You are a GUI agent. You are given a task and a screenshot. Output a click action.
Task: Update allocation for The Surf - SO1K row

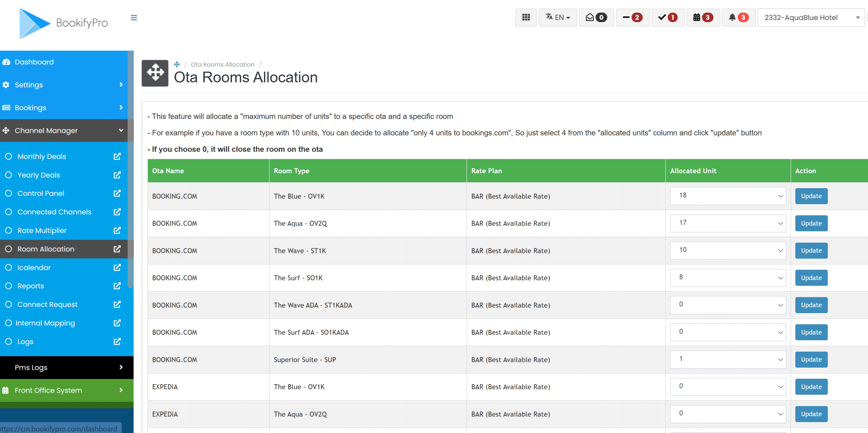point(811,277)
